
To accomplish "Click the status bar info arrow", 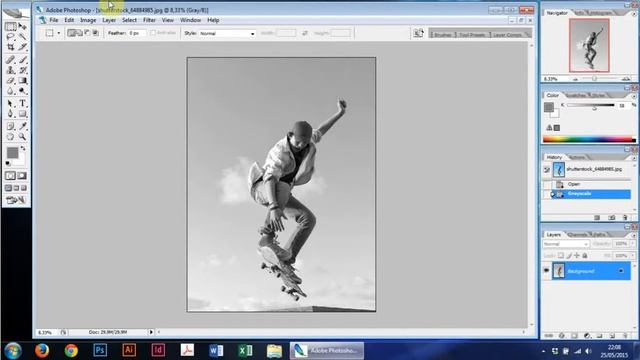I will [151, 332].
